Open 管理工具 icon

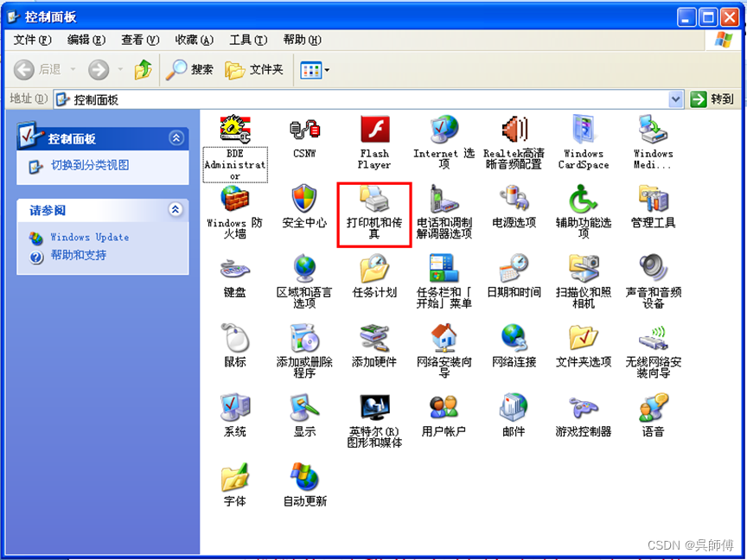tap(653, 200)
